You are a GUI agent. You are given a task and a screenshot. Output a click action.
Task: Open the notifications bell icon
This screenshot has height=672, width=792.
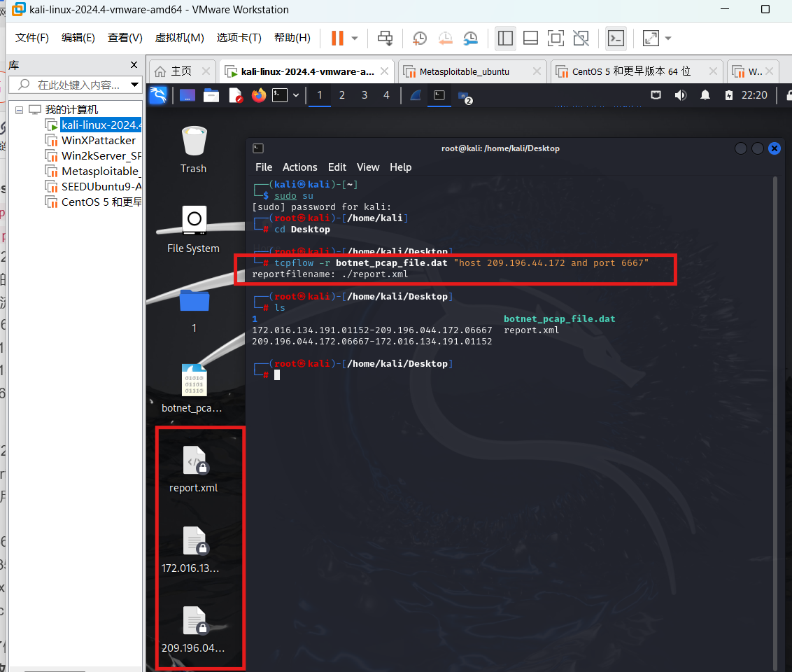point(705,95)
